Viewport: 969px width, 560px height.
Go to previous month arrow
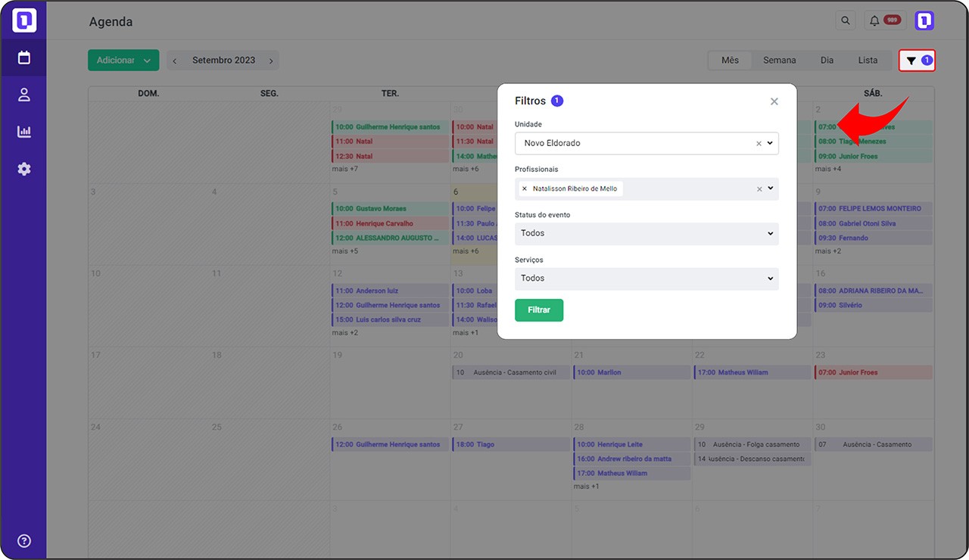tap(175, 61)
